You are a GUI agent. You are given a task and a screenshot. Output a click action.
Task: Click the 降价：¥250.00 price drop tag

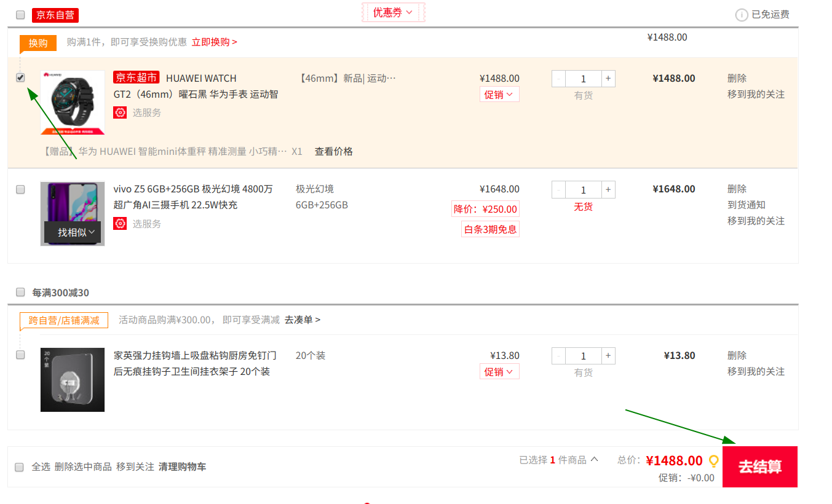click(485, 209)
